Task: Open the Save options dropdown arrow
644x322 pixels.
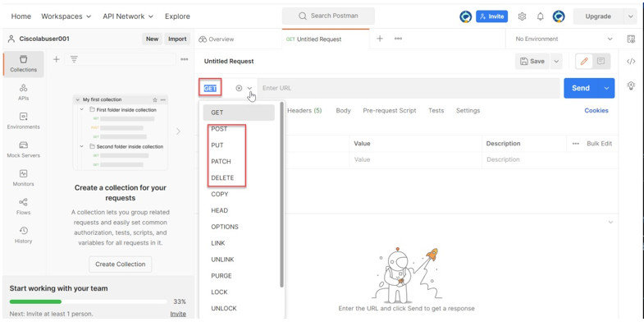Action: 556,62
